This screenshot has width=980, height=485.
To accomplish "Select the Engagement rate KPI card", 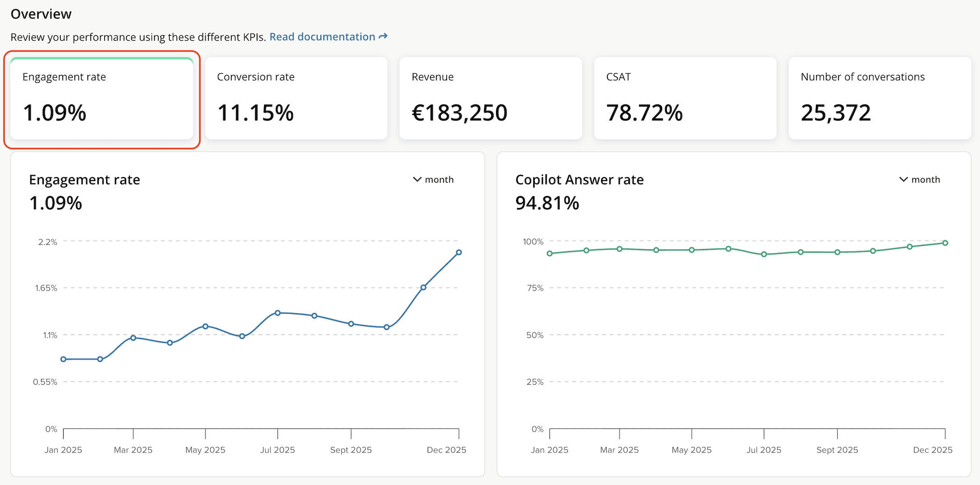I will point(102,98).
